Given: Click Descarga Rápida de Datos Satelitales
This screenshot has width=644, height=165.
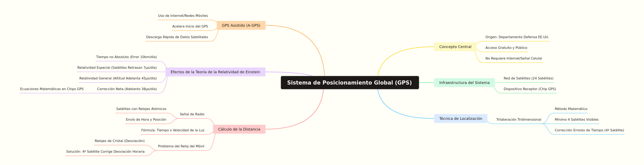Looking at the screenshot, I should click(x=177, y=37).
